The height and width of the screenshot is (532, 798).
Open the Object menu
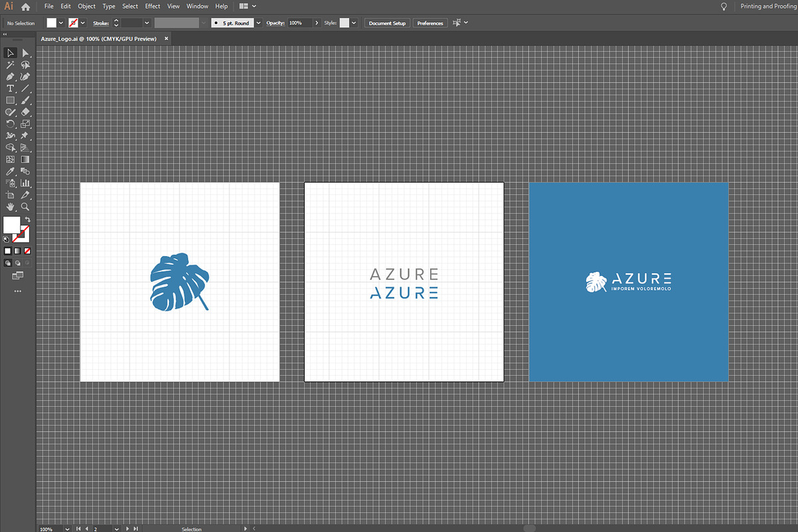coord(87,6)
